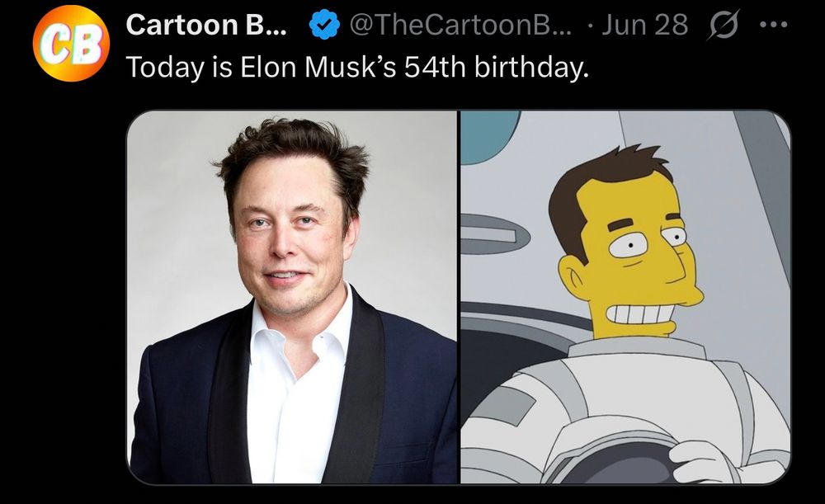Open the @TheCartoonB... handle link

click(460, 25)
